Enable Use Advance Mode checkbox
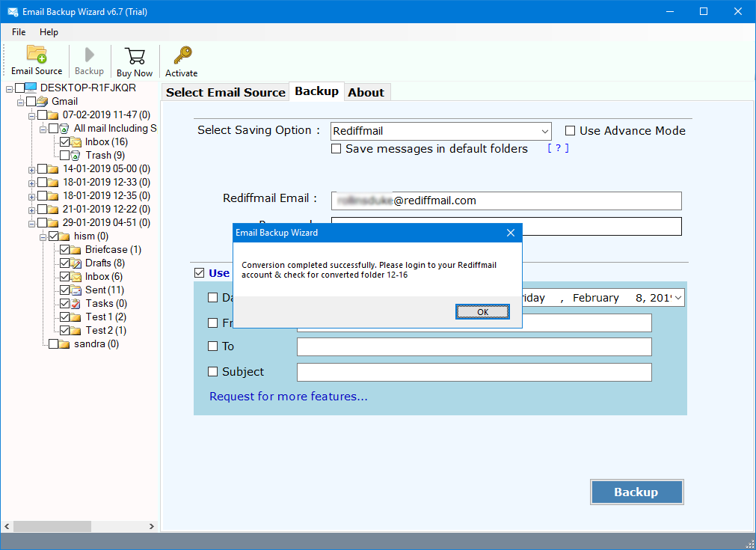Image resolution: width=756 pixels, height=550 pixels. point(571,131)
